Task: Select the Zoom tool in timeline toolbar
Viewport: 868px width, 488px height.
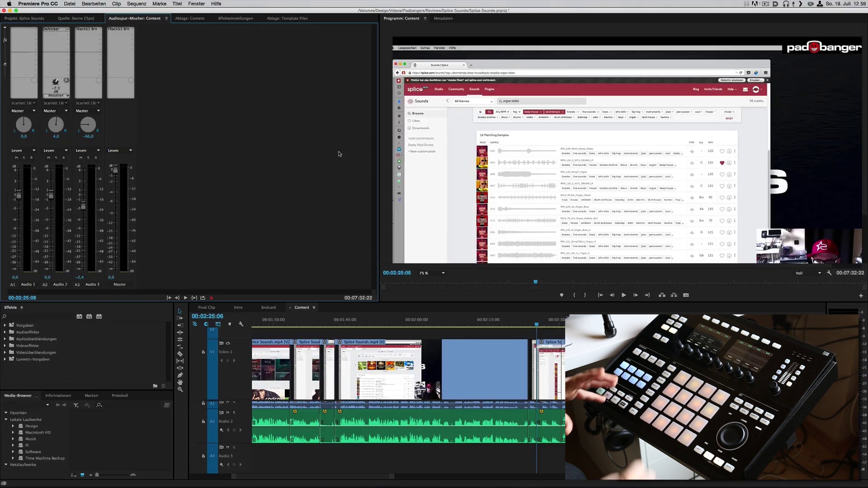Action: (180, 389)
